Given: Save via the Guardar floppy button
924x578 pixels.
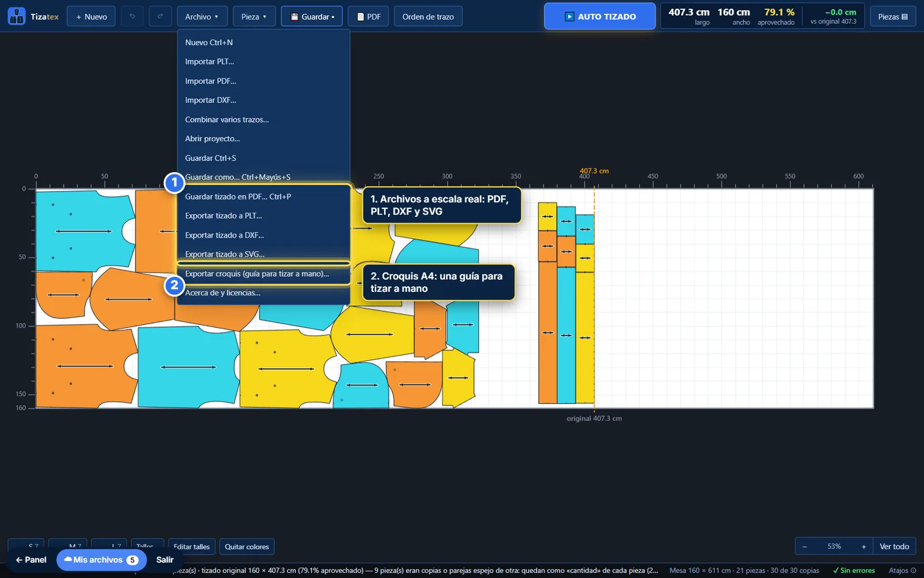Looking at the screenshot, I should point(312,17).
